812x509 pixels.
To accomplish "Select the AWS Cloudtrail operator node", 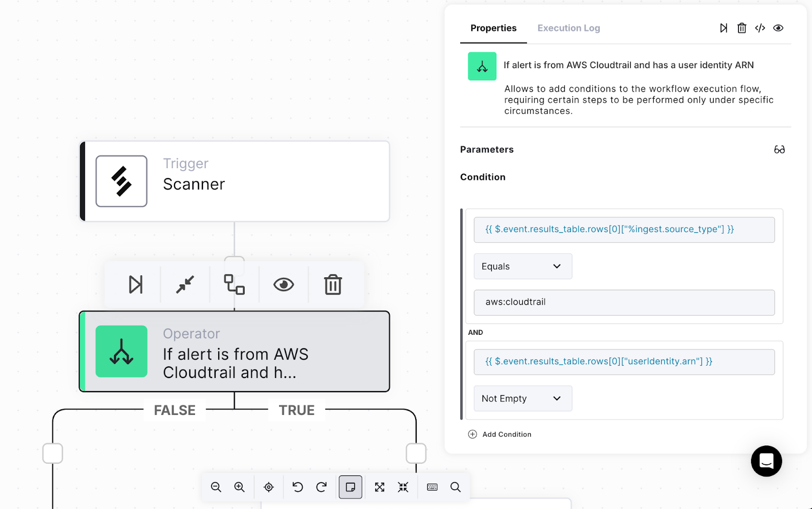I will (235, 352).
